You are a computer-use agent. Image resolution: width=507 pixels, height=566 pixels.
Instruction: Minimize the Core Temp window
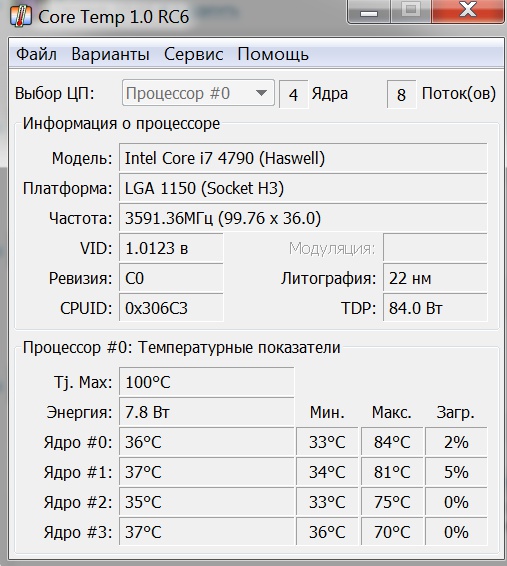[368, 11]
